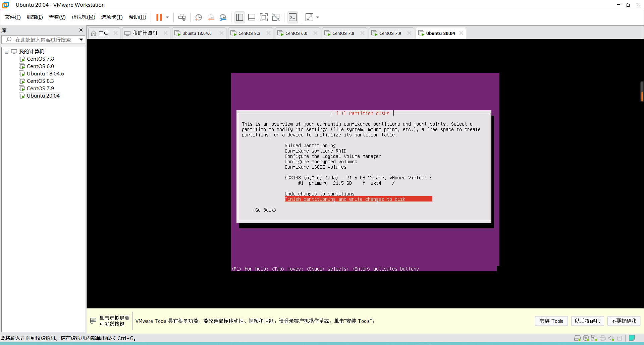Image resolution: width=644 pixels, height=345 pixels.
Task: Select Finish partitioning and write changes to disk
Action: (x=358, y=199)
